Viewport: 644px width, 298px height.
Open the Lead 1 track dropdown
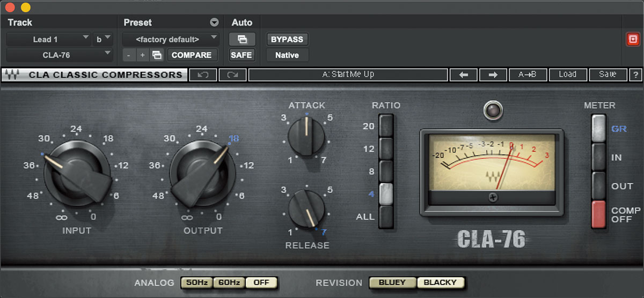[49, 39]
